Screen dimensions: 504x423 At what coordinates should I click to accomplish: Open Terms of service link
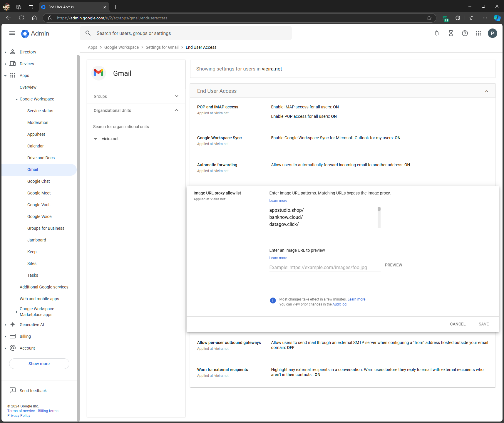(x=21, y=411)
